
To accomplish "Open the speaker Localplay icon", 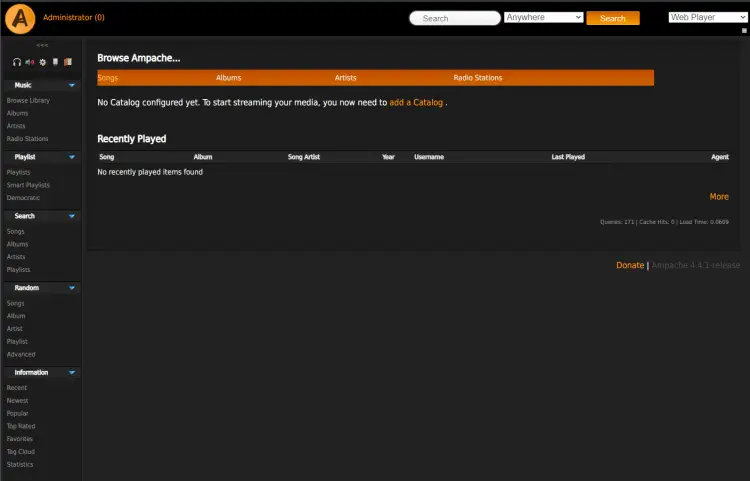I will pyautogui.click(x=30, y=62).
